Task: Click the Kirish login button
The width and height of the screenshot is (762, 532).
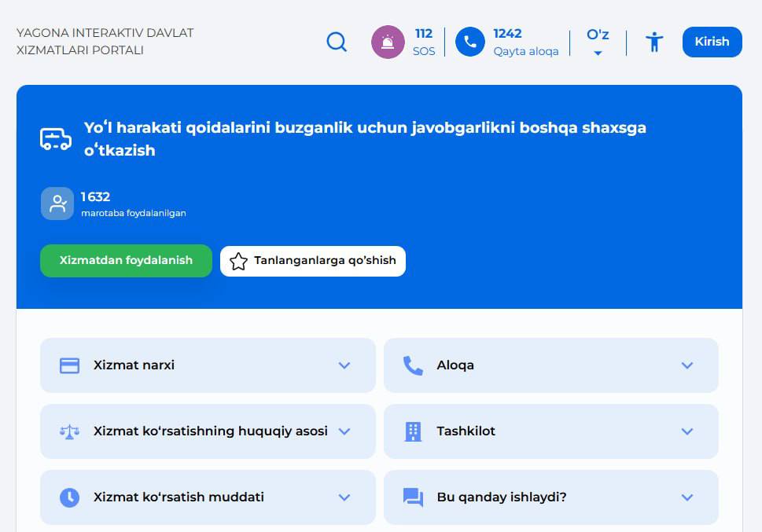Action: point(712,42)
